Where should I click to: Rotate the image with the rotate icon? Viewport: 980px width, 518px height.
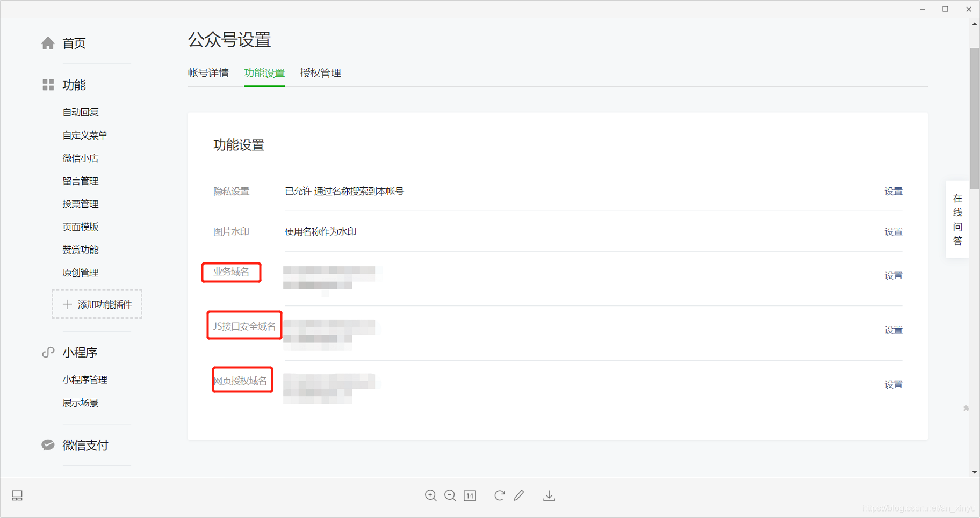(x=500, y=495)
